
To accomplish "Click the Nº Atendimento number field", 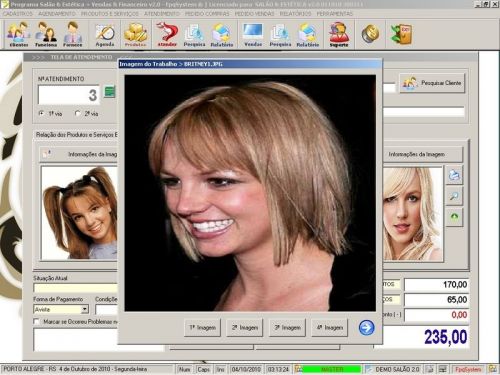I will (69, 95).
